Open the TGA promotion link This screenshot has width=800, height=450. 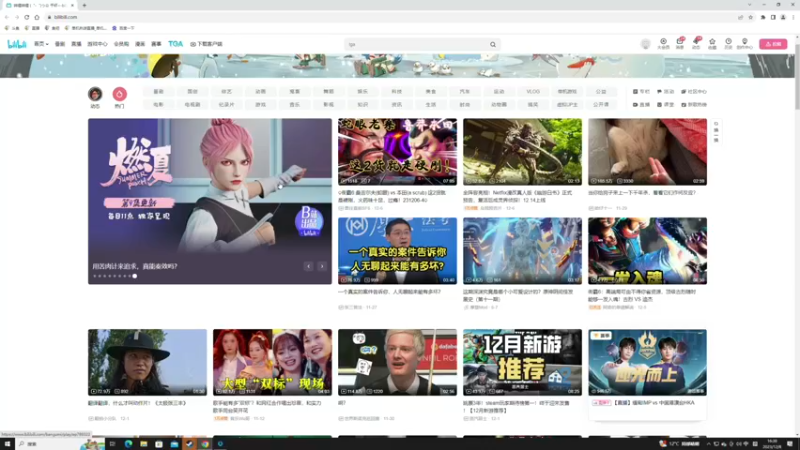click(x=175, y=44)
